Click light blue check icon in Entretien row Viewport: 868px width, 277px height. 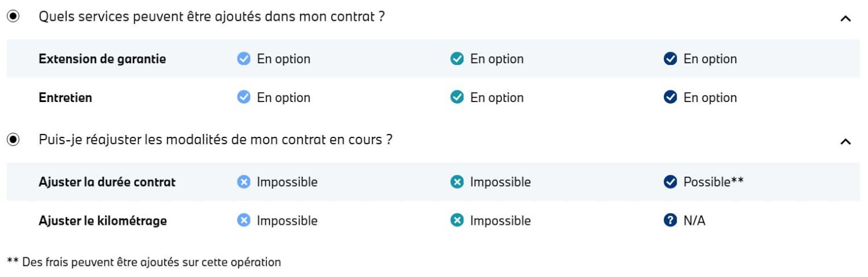tap(244, 97)
